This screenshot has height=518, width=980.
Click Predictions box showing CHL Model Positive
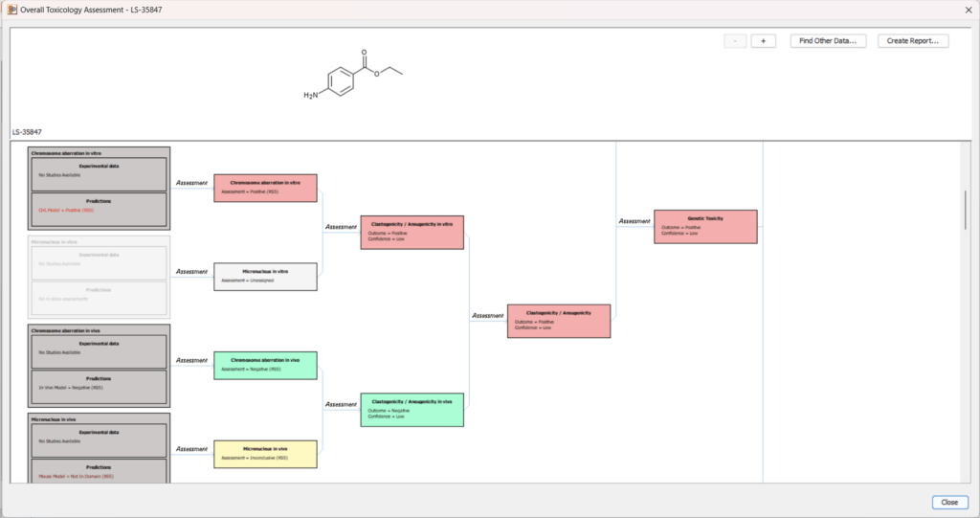coord(100,207)
